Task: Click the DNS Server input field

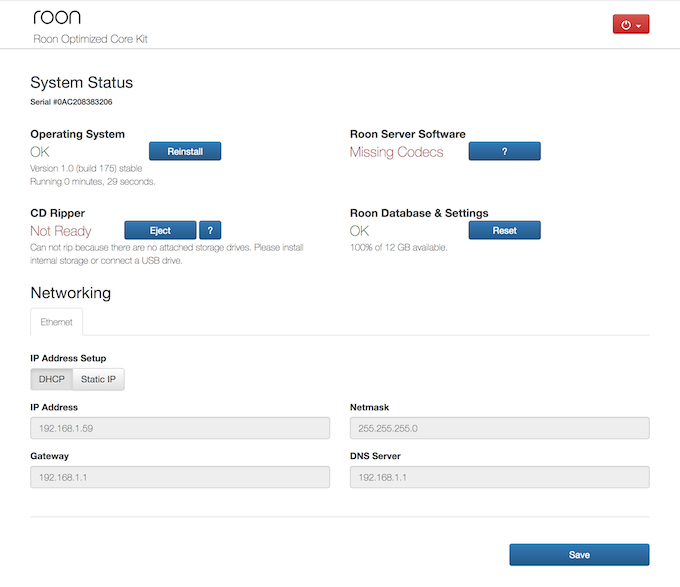Action: pyautogui.click(x=500, y=477)
